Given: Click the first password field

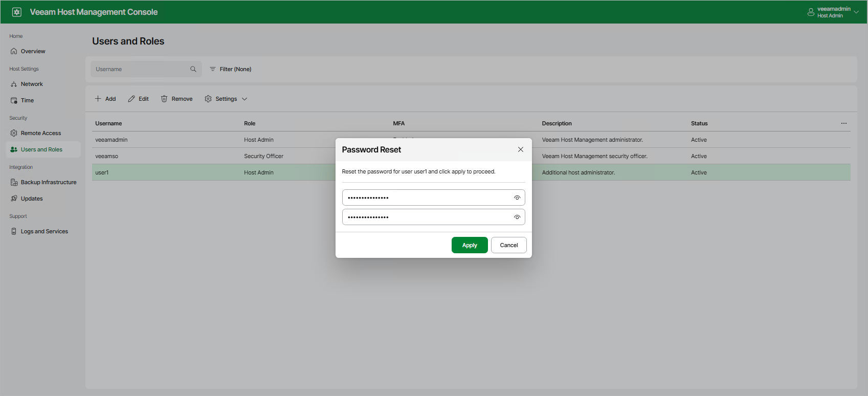Looking at the screenshot, I should [434, 197].
